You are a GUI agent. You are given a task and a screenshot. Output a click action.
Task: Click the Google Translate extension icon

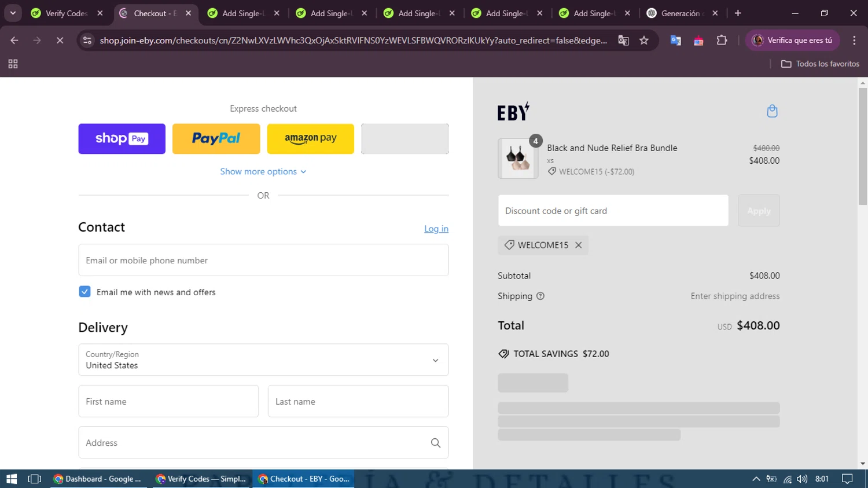click(x=675, y=40)
